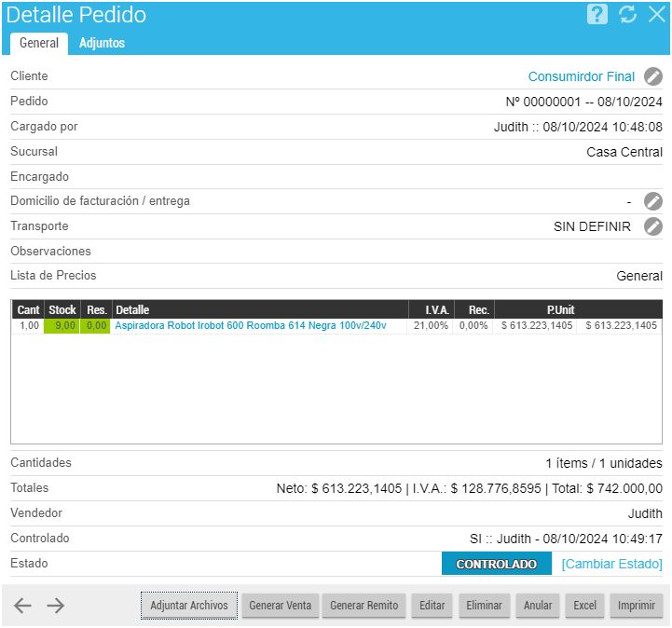Click the refresh arrows icon

click(x=627, y=15)
